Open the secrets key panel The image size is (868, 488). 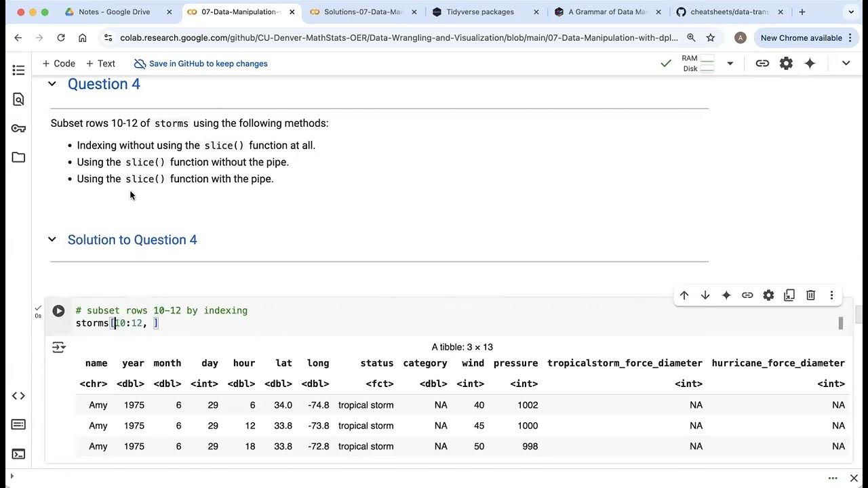[18, 129]
